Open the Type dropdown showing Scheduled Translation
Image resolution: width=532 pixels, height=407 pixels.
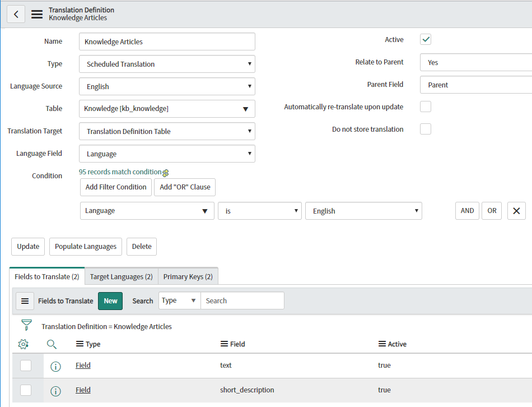[x=167, y=64]
